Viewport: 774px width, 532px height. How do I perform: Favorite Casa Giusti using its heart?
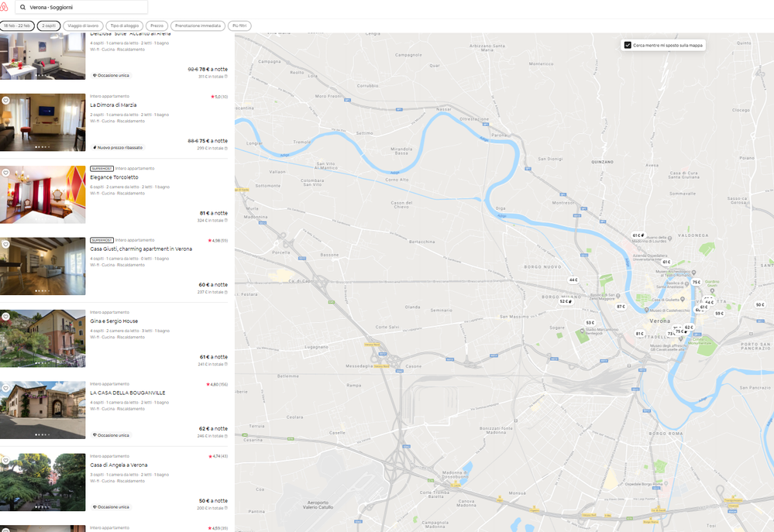pyautogui.click(x=6, y=244)
